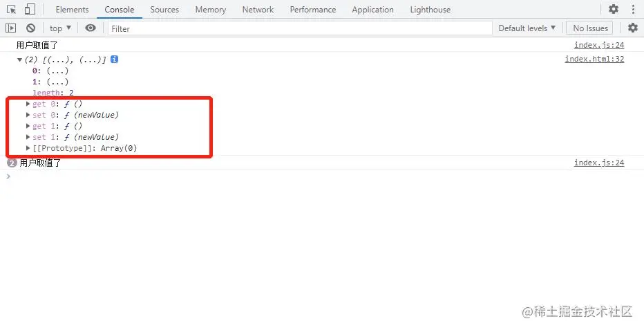Click the console prompt input line

click(322, 176)
